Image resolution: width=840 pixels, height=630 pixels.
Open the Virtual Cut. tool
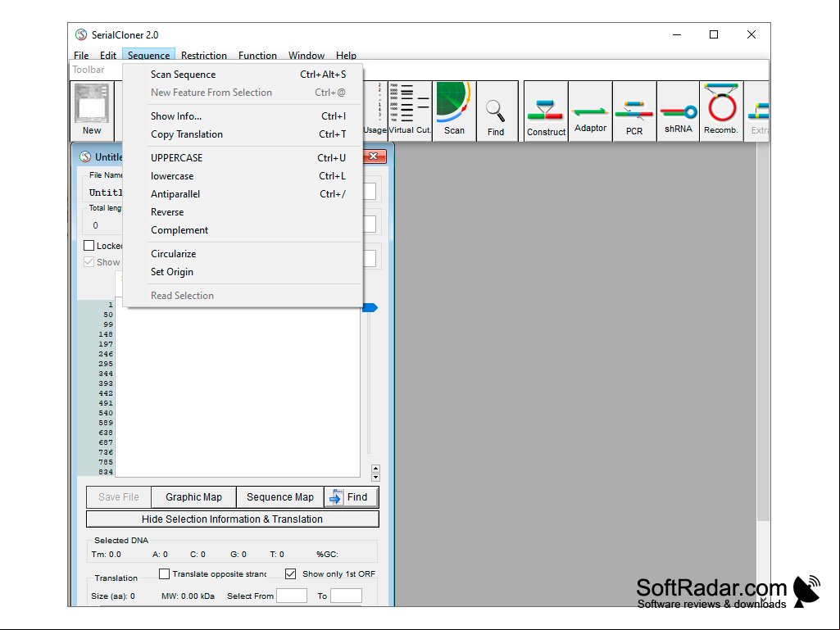410,111
